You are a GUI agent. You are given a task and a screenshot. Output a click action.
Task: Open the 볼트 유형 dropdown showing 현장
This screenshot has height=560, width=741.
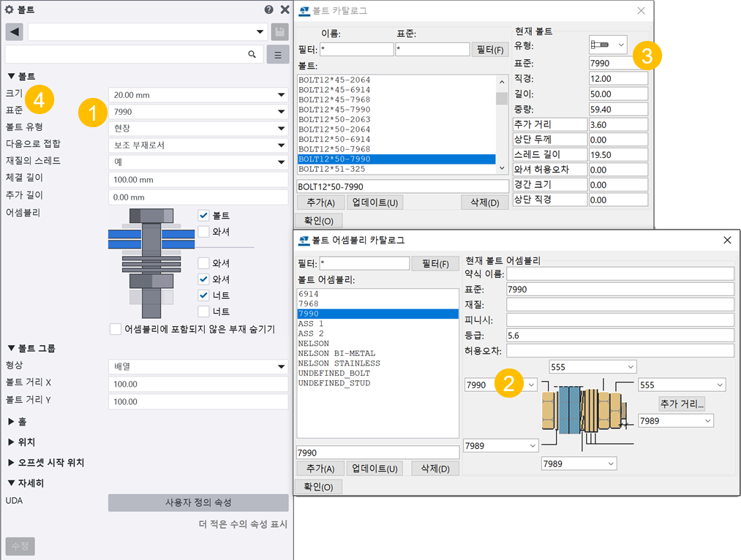[198, 129]
